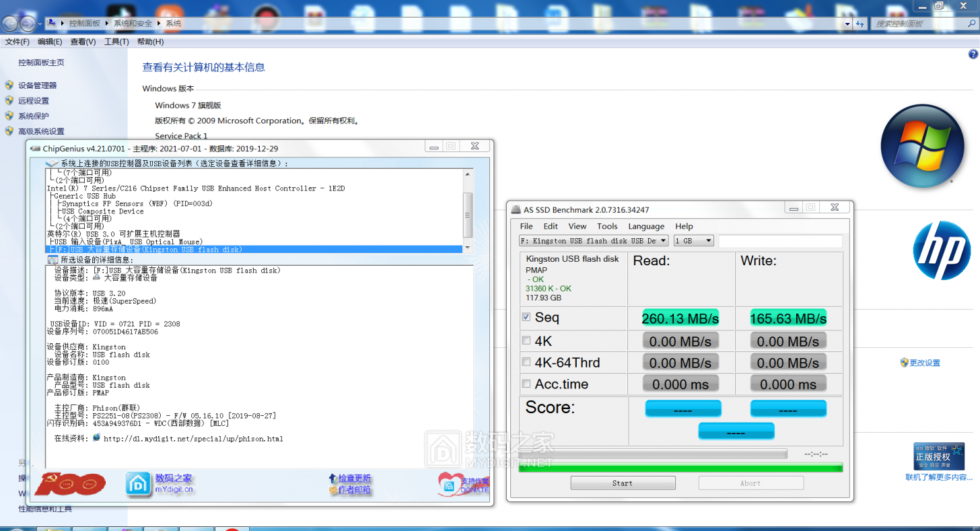Viewport: 980px width, 531px height.
Task: Click the selected device details header icon
Action: click(x=53, y=260)
